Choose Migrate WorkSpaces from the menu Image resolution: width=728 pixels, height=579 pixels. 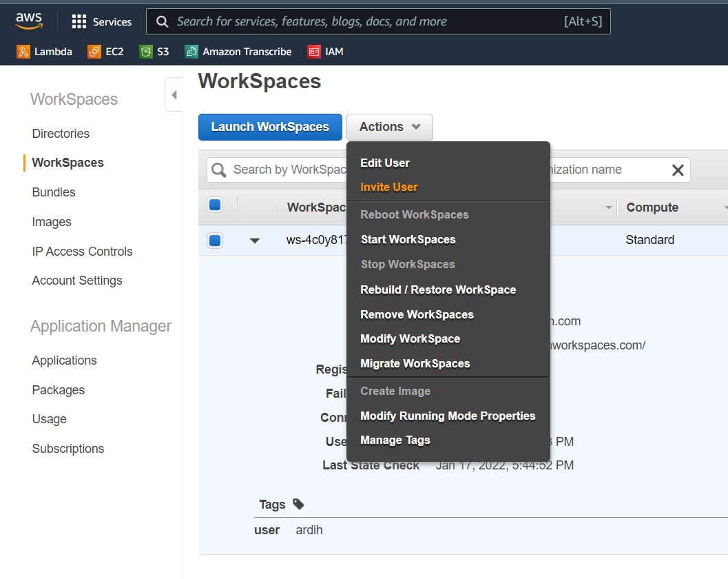(x=415, y=363)
